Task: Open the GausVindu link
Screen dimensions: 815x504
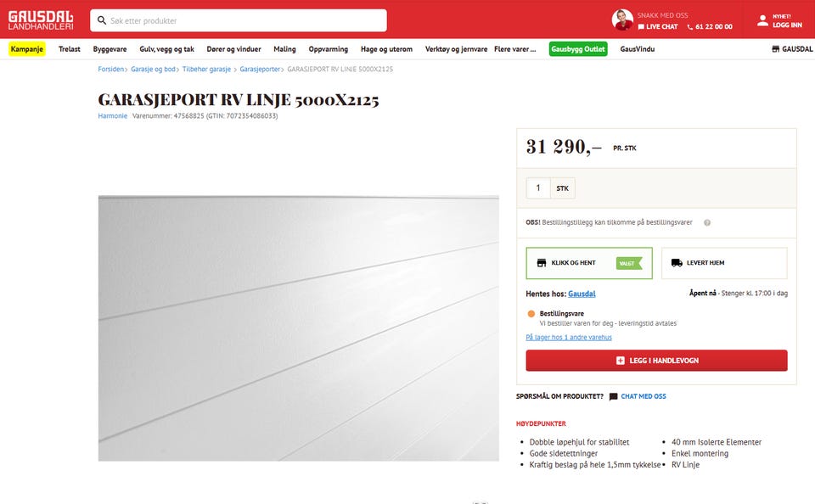Action: [638, 49]
